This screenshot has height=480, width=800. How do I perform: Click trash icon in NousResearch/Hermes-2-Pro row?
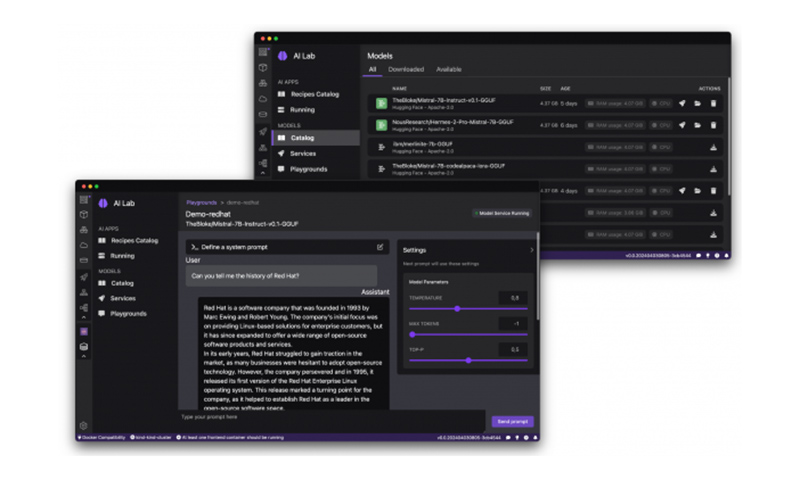713,125
